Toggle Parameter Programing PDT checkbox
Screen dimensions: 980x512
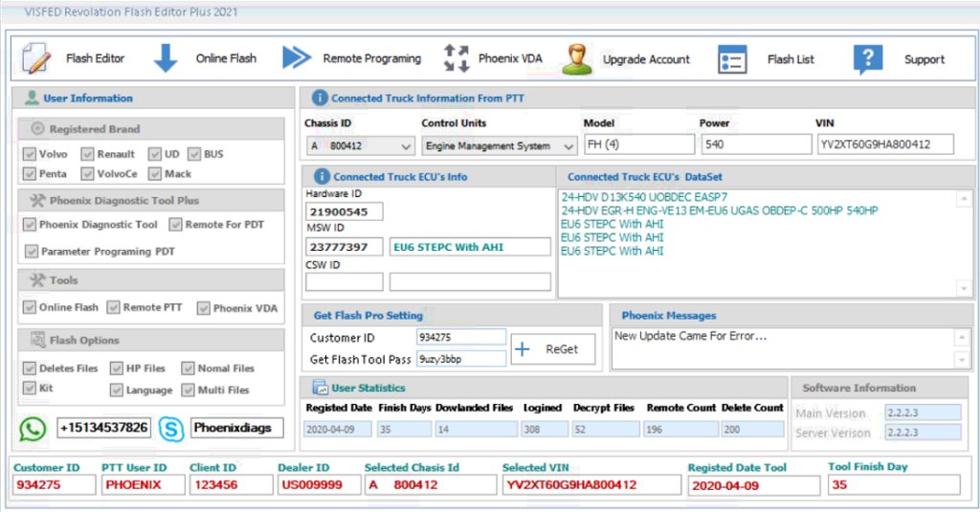[x=32, y=252]
